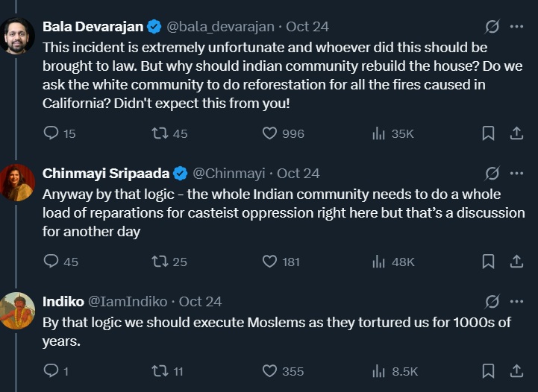Reply to Chinmayi Sripaada's tweet
Image resolution: width=538 pixels, height=392 pixels.
pyautogui.click(x=51, y=262)
